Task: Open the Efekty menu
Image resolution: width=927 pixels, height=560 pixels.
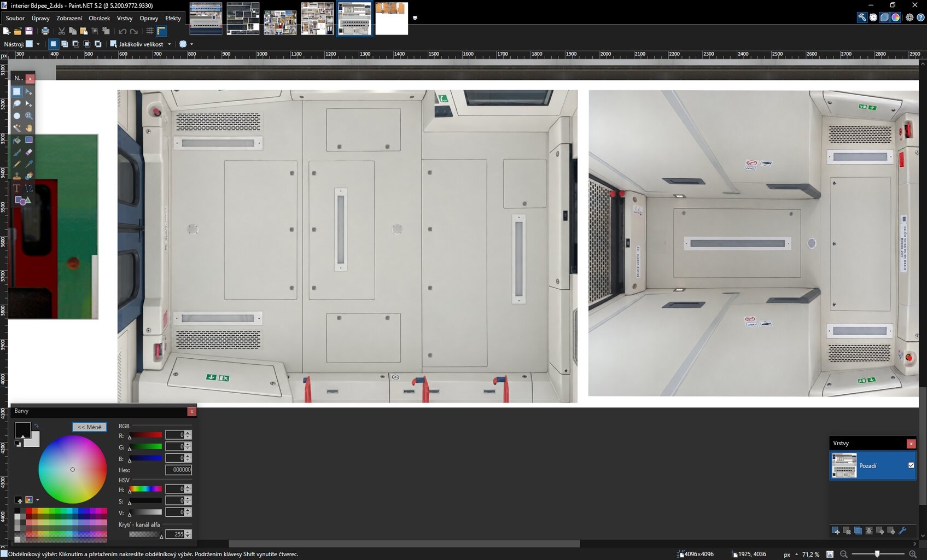Action: tap(173, 18)
